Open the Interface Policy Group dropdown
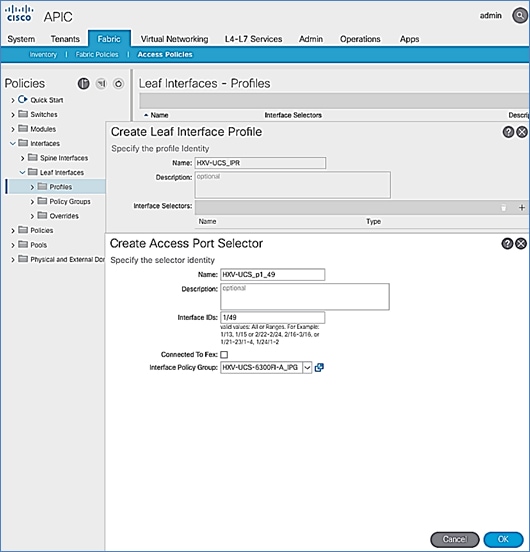The image size is (530, 552). (307, 368)
